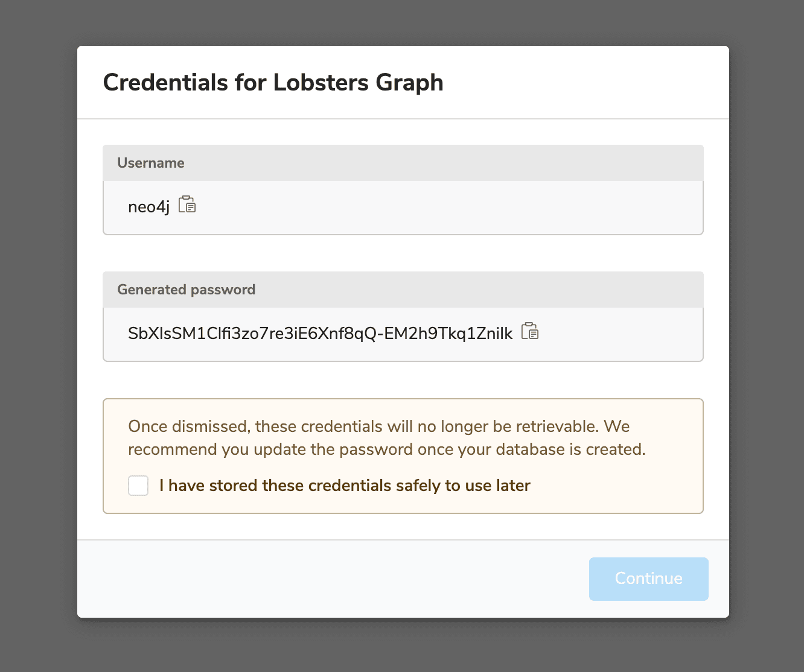Click the generated password string
The height and width of the screenshot is (672, 804).
click(320, 334)
